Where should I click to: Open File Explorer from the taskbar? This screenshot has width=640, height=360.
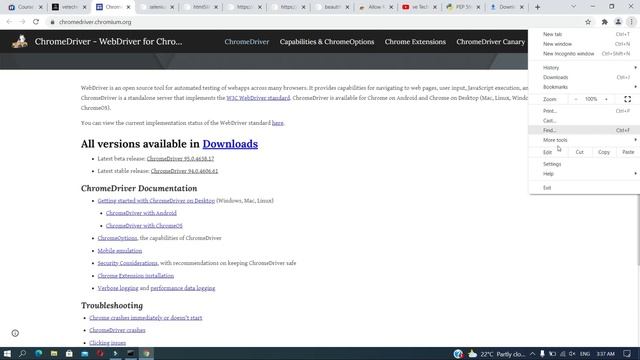tap(54, 353)
